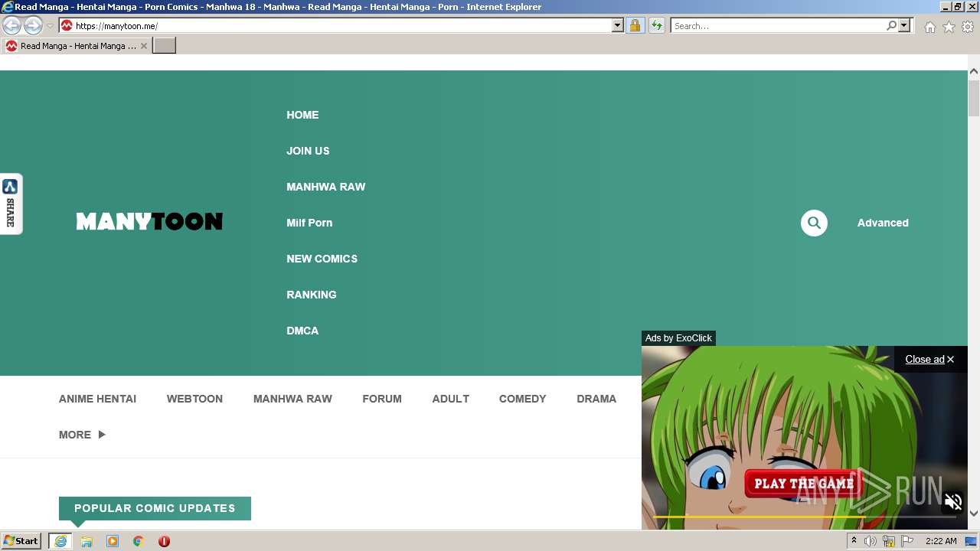Open the ADULT category link
This screenshot has height=551, width=980.
(450, 399)
